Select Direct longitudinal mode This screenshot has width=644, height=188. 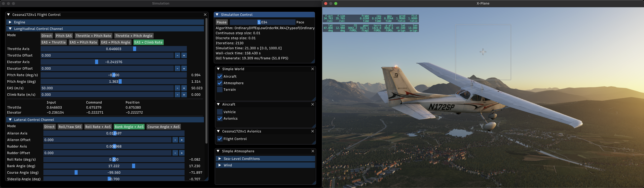pyautogui.click(x=47, y=36)
